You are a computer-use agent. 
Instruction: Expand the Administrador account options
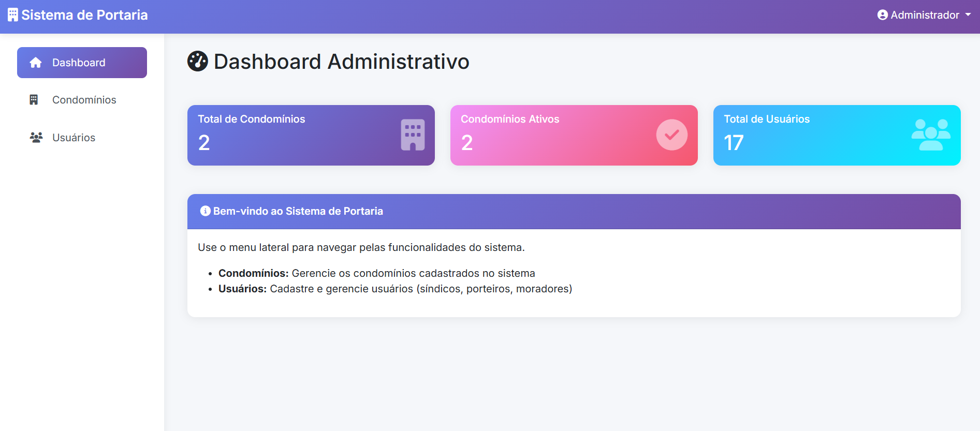[x=924, y=15]
